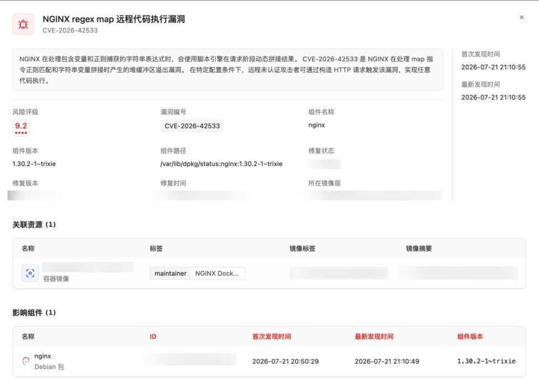539x392 pixels.
Task: Close the vulnerability detail panel
Action: pyautogui.click(x=521, y=18)
